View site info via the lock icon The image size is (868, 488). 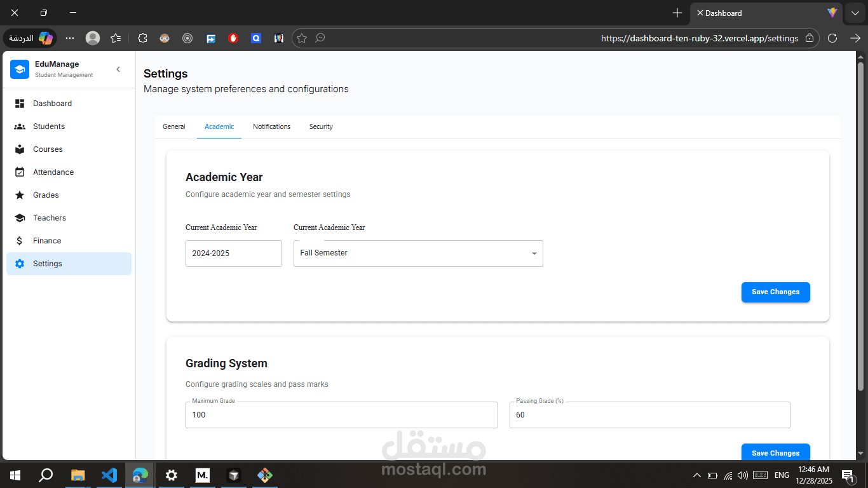coord(810,38)
